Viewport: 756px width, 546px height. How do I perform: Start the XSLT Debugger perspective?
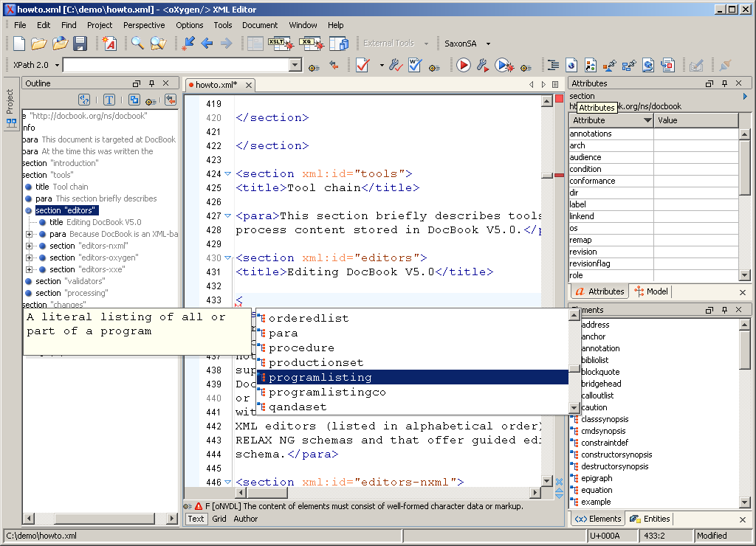tap(281, 44)
